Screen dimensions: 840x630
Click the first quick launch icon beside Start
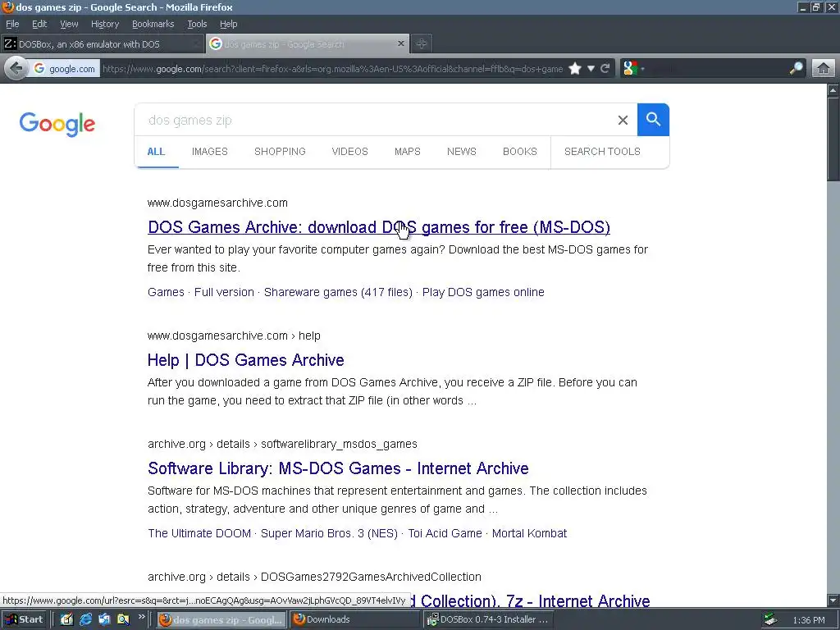tap(66, 620)
